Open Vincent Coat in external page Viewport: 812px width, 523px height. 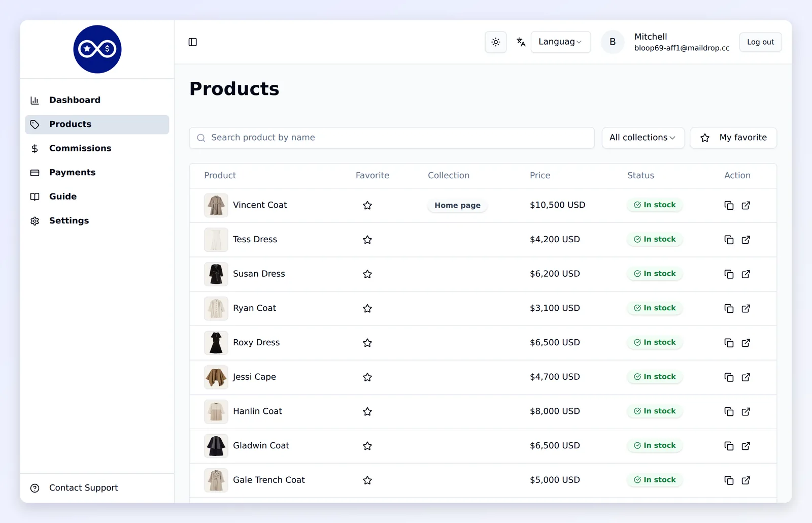pyautogui.click(x=746, y=205)
